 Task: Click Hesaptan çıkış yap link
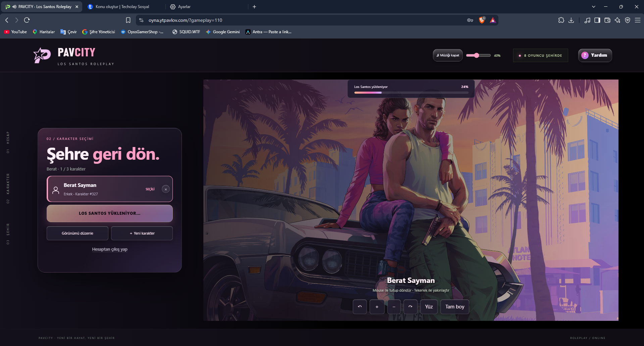click(110, 249)
